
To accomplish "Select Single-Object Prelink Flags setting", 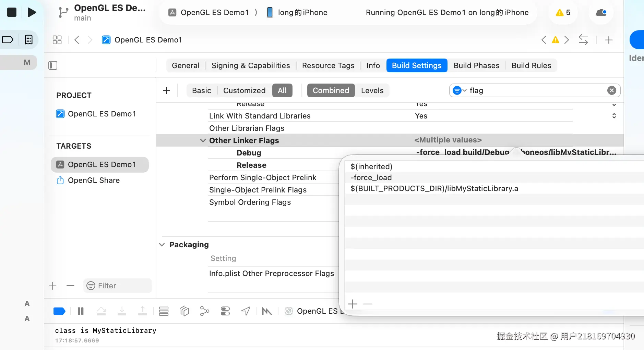I will 258,190.
